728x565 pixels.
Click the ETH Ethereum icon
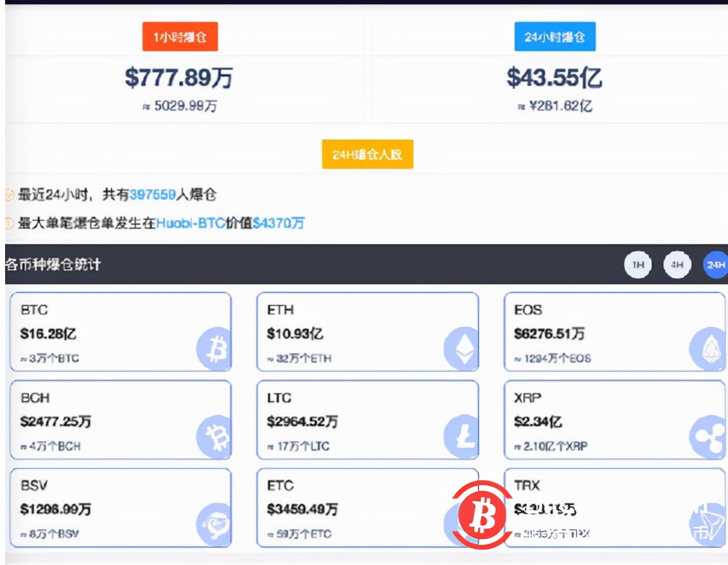[x=463, y=347]
